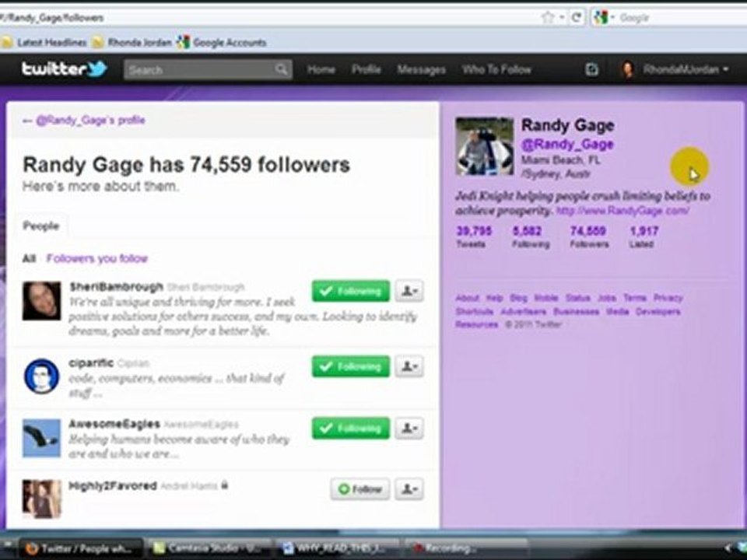
Task: Click the browser address bar
Action: [267, 18]
